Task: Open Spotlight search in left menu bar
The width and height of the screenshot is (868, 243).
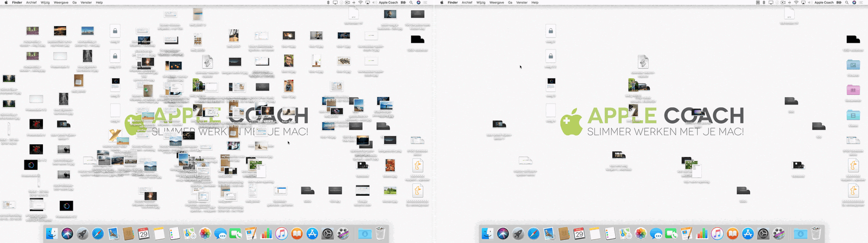Action: pos(411,2)
